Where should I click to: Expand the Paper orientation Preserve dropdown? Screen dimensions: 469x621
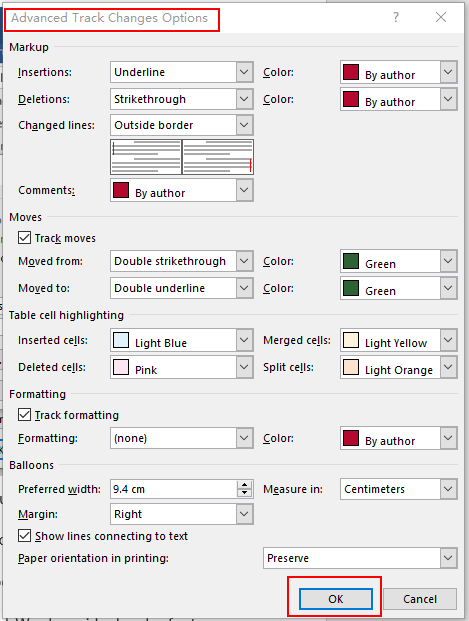point(360,558)
